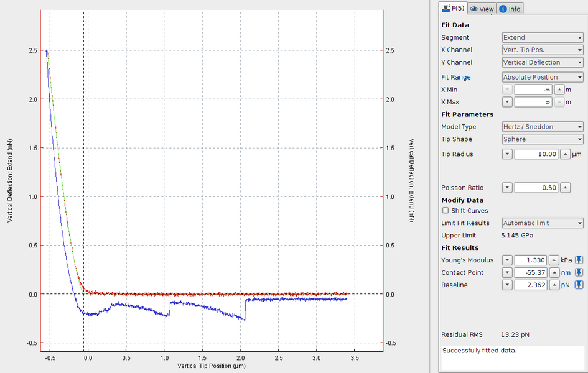This screenshot has width=588, height=373.
Task: Decrease the Contact Point value
Action: [x=508, y=272]
